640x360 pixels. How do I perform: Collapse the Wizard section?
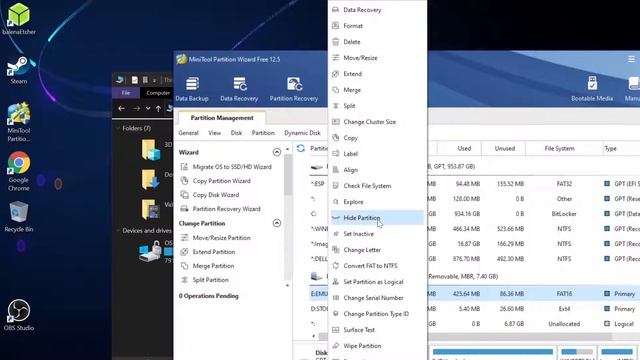277,152
